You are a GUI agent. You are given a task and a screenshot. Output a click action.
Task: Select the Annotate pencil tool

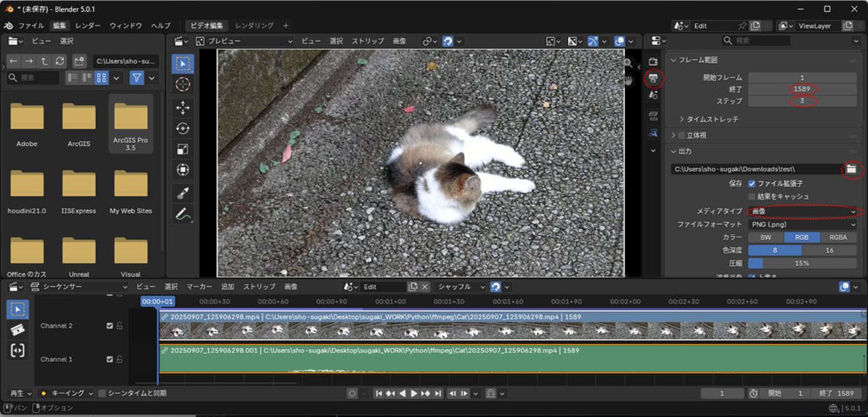click(183, 213)
